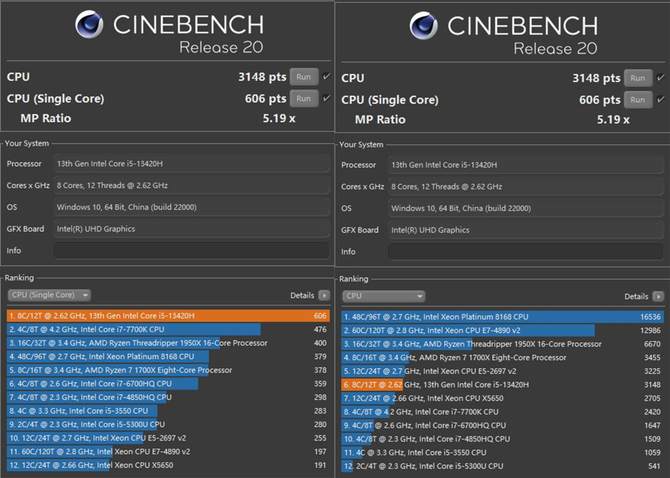The height and width of the screenshot is (478, 670).
Task: Select the i7-7700K row scoring 476
Action: pyautogui.click(x=168, y=329)
